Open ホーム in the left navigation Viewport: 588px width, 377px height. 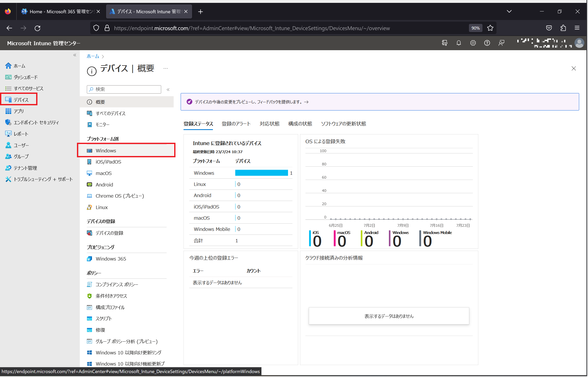15,66
